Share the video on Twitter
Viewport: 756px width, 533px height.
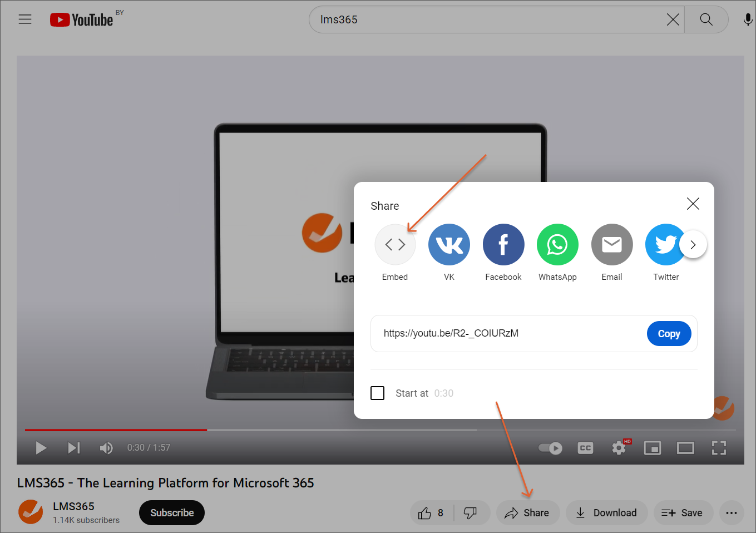(664, 244)
